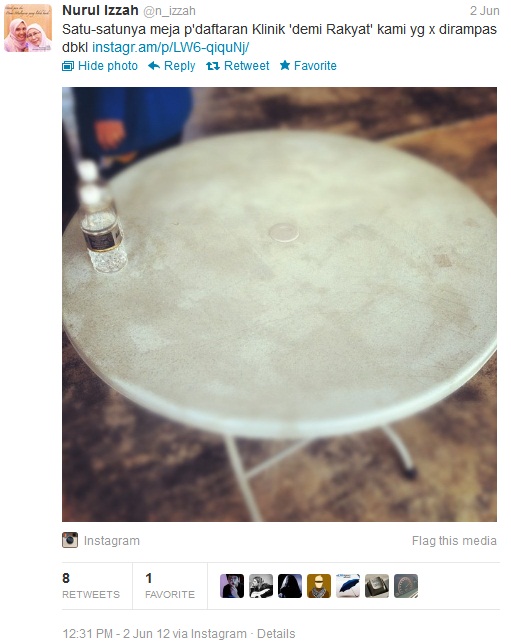This screenshot has height=643, width=511.
Task: Click the Reply arrow icon
Action: point(154,66)
